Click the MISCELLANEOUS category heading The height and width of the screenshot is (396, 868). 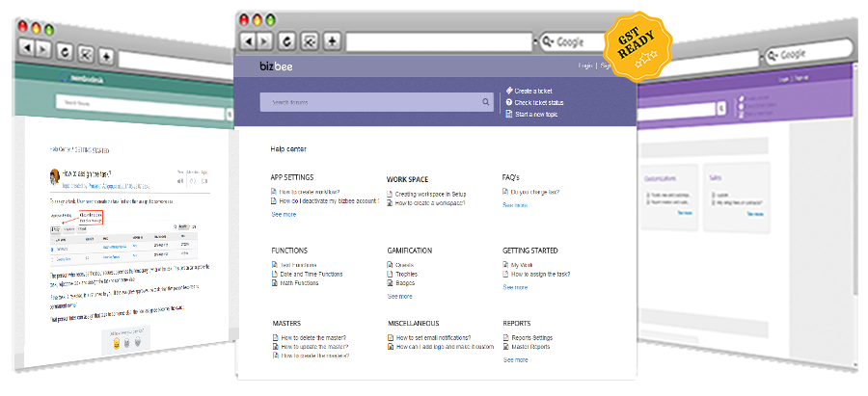(414, 323)
